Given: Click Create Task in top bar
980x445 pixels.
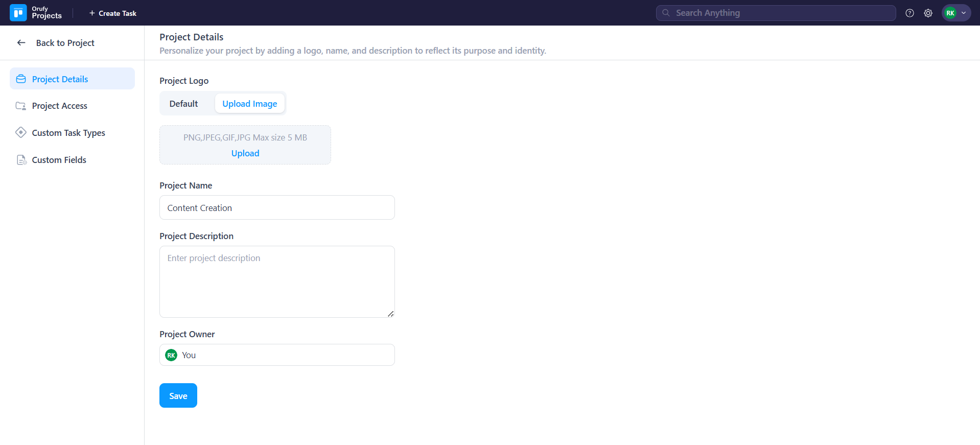Looking at the screenshot, I should pyautogui.click(x=113, y=13).
